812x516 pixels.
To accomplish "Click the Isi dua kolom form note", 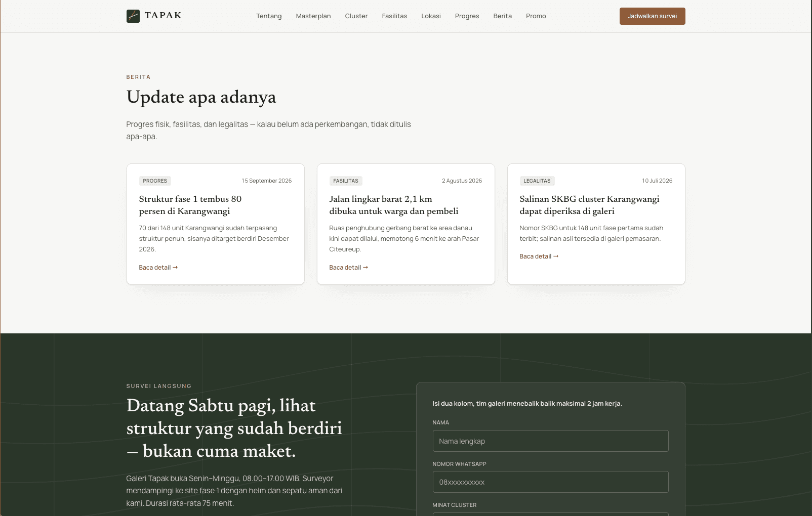I will pos(527,404).
